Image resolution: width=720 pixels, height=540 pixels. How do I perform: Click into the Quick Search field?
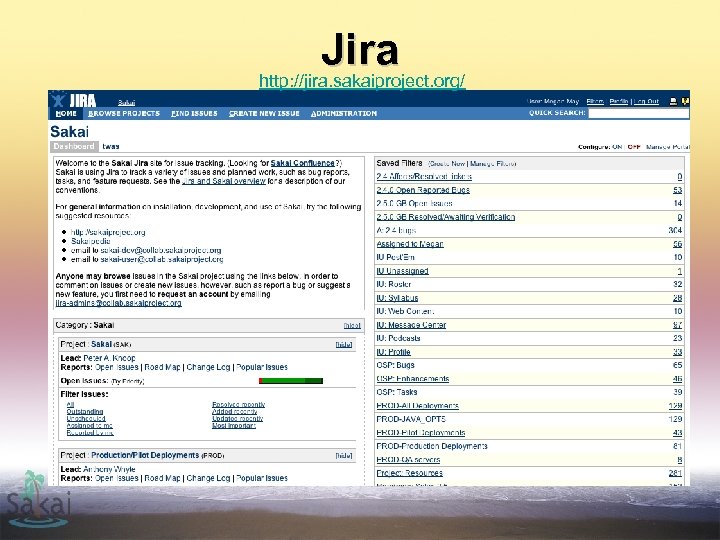(x=639, y=113)
